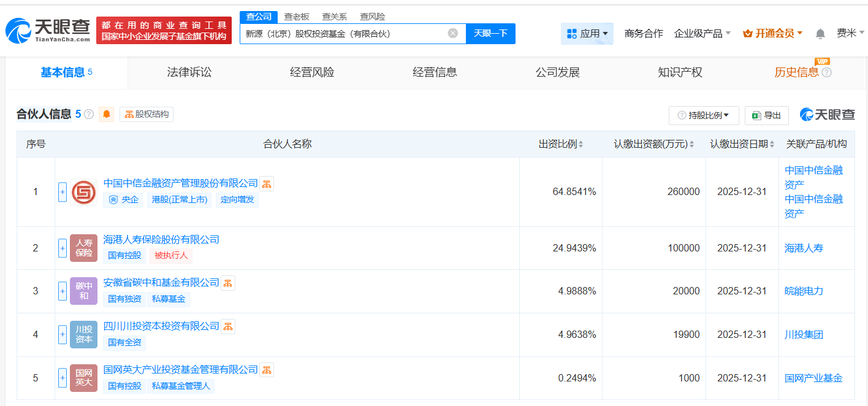Expand the row for 四川川投资本投资有限公司

pyautogui.click(x=63, y=335)
